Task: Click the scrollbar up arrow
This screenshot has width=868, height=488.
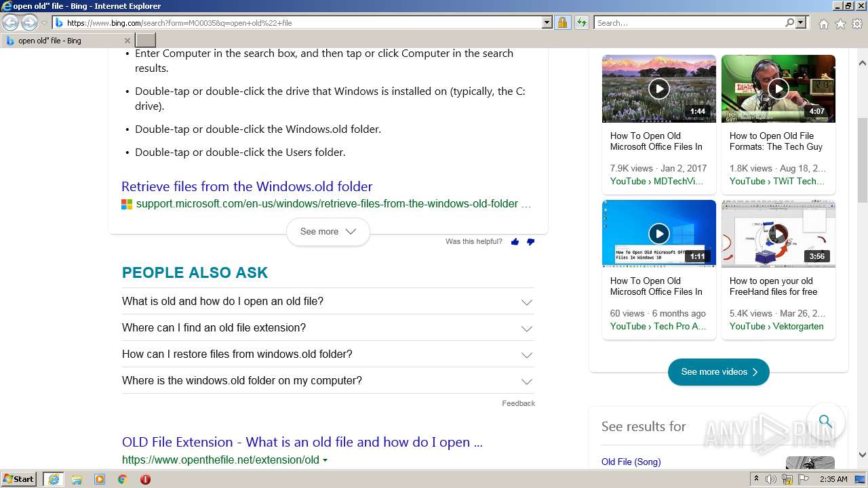Action: [863, 62]
